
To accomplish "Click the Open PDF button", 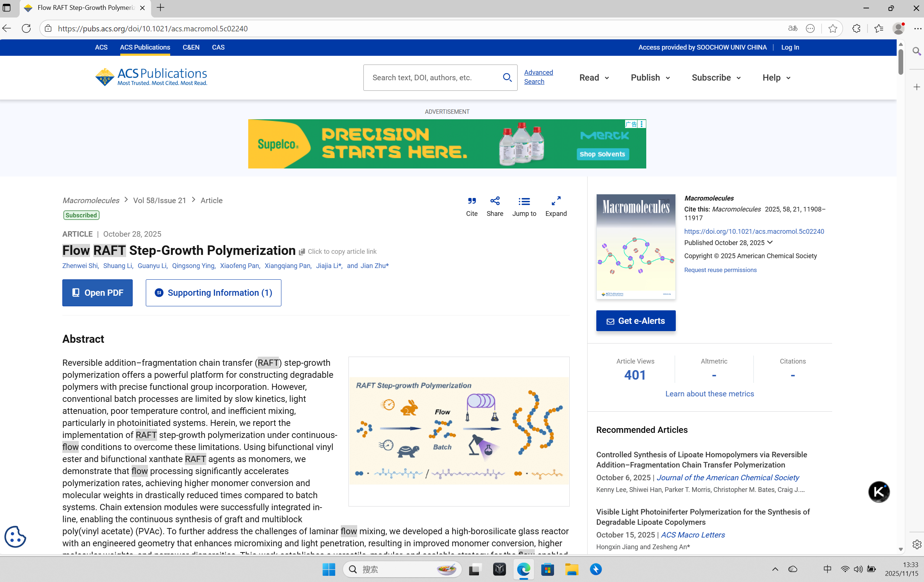I will click(97, 293).
